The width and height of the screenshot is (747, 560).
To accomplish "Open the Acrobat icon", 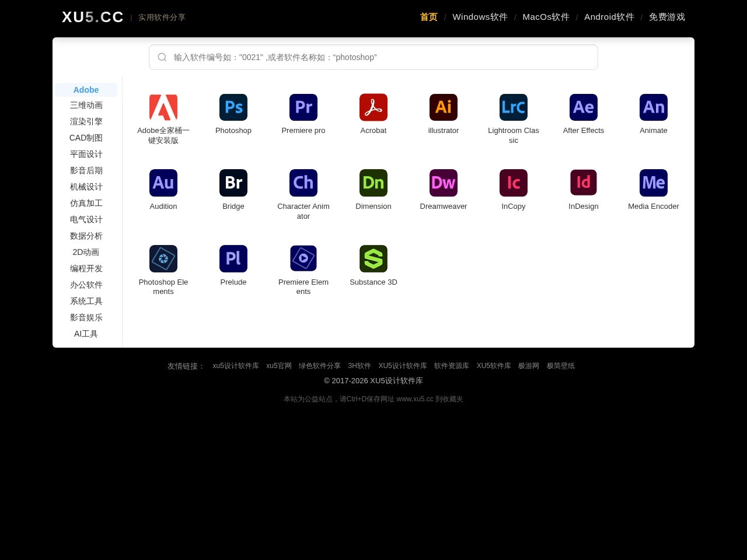I will 373,107.
